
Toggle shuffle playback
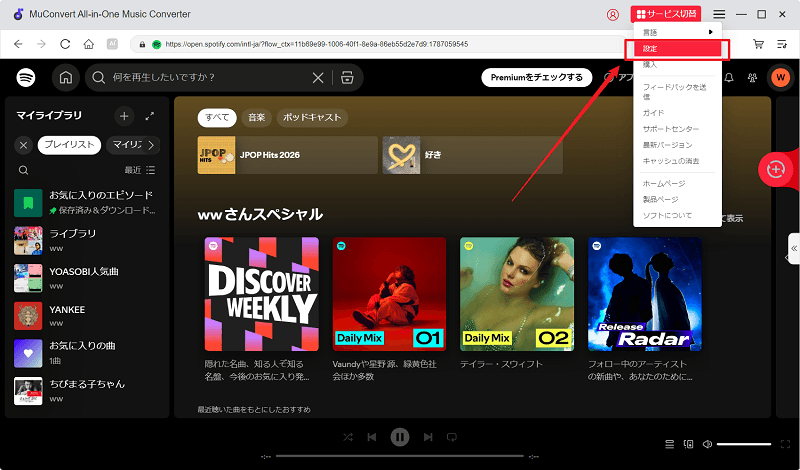pos(348,437)
